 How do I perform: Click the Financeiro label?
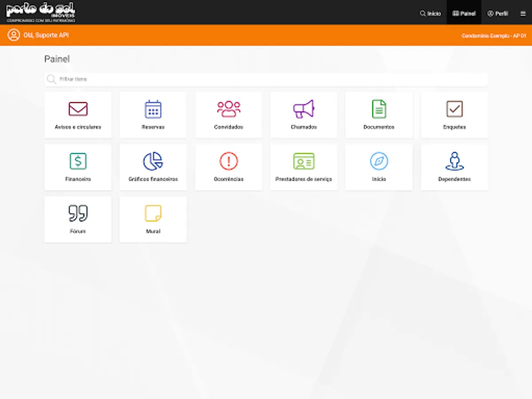[78, 179]
